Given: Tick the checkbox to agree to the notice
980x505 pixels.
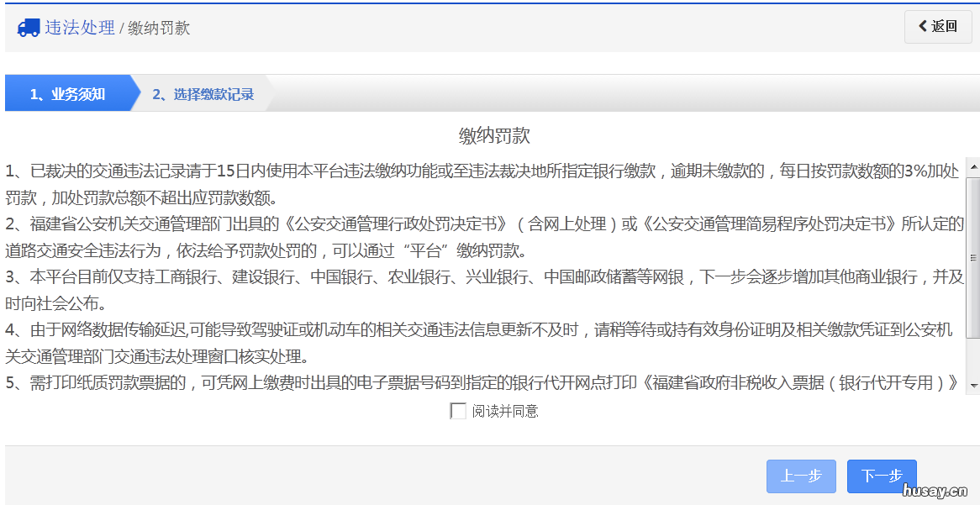Looking at the screenshot, I should tap(458, 411).
